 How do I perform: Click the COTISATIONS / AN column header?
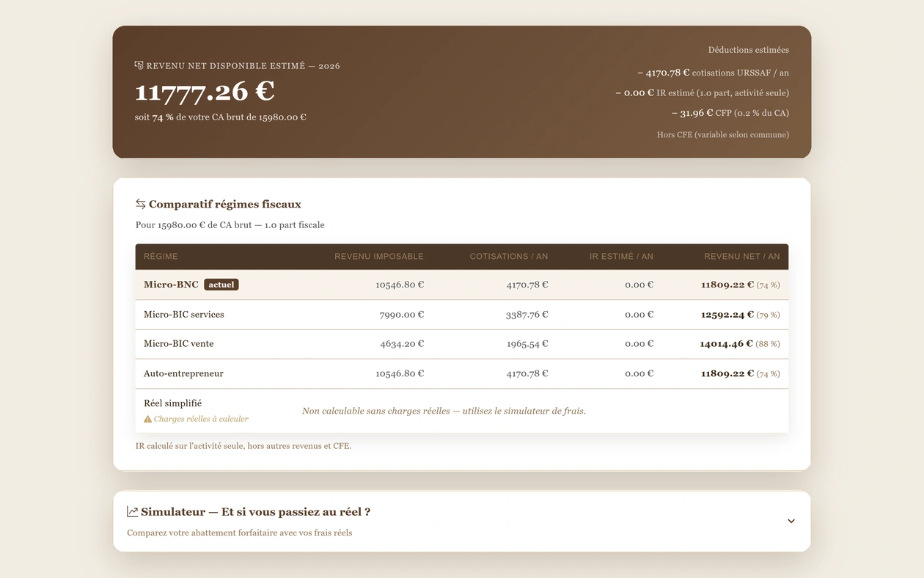pyautogui.click(x=509, y=257)
